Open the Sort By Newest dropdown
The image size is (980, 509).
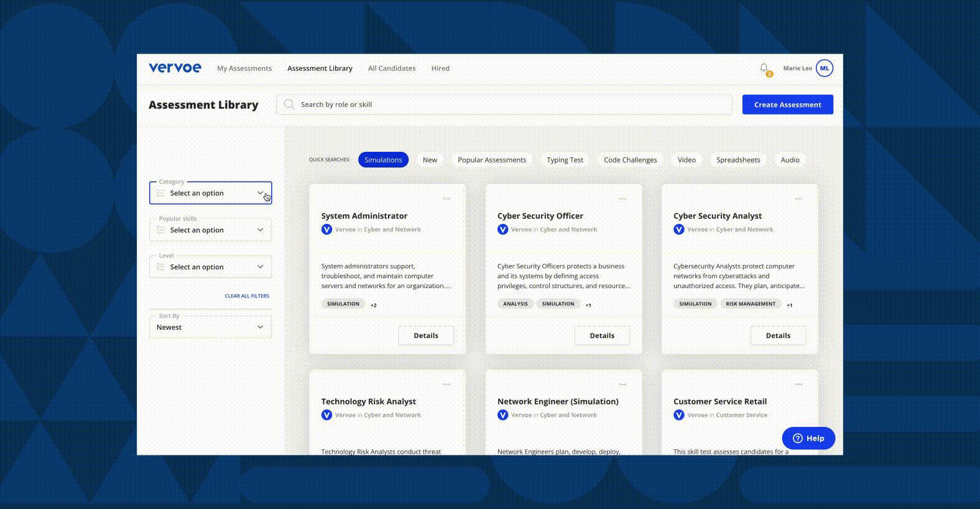[210, 327]
